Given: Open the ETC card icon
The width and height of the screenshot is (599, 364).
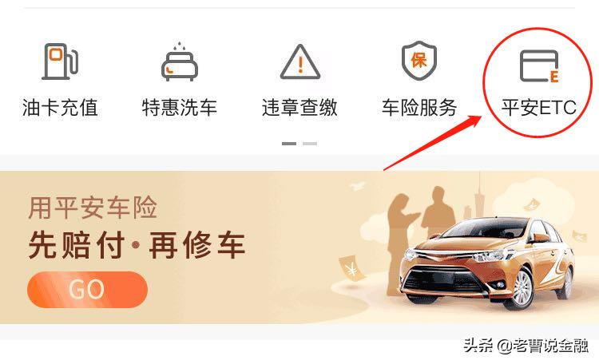Looking at the screenshot, I should click(x=539, y=66).
